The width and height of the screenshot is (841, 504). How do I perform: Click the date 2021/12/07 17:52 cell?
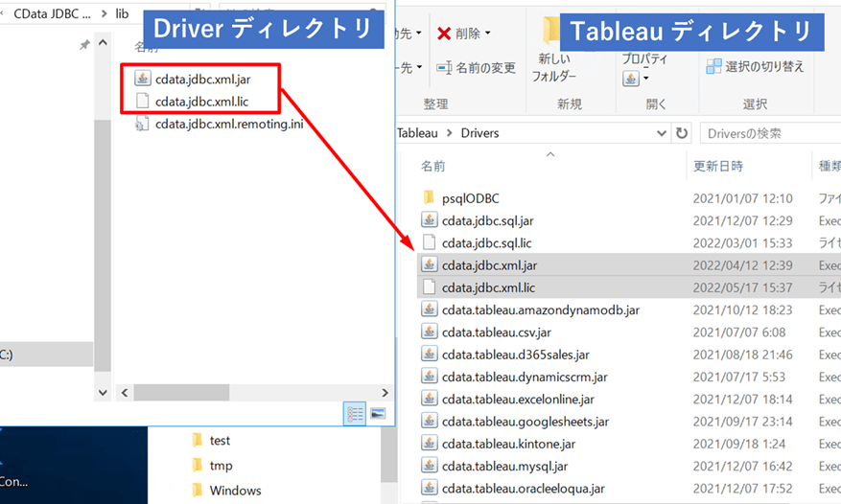tap(742, 489)
